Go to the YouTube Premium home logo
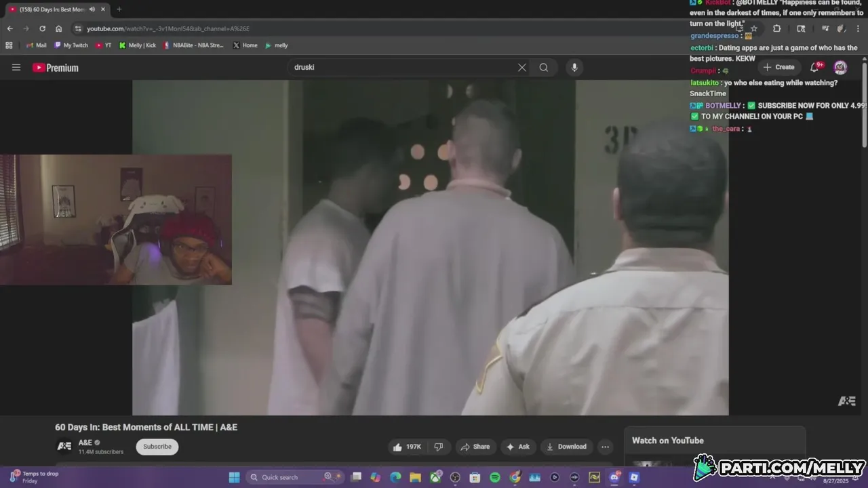 (x=56, y=68)
